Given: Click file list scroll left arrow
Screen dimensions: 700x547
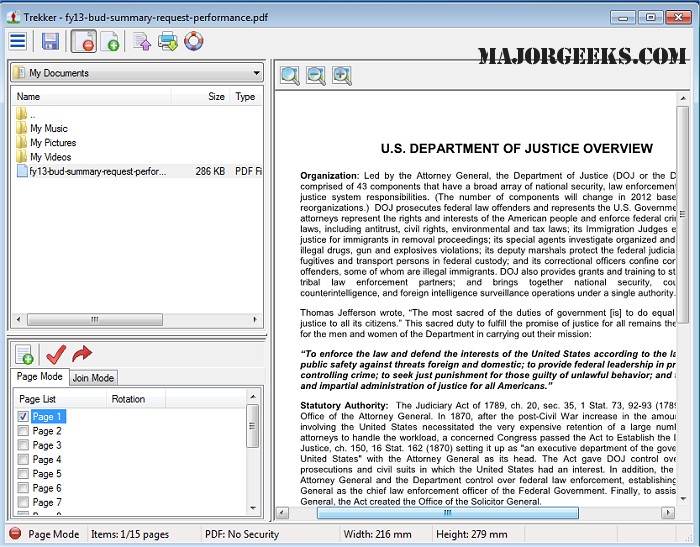Looking at the screenshot, I should pyautogui.click(x=18, y=320).
